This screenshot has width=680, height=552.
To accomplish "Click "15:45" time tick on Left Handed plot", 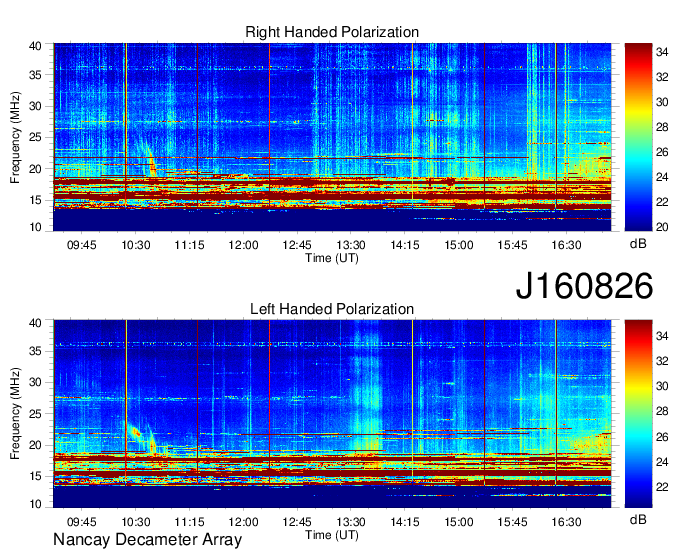I will pos(512,522).
